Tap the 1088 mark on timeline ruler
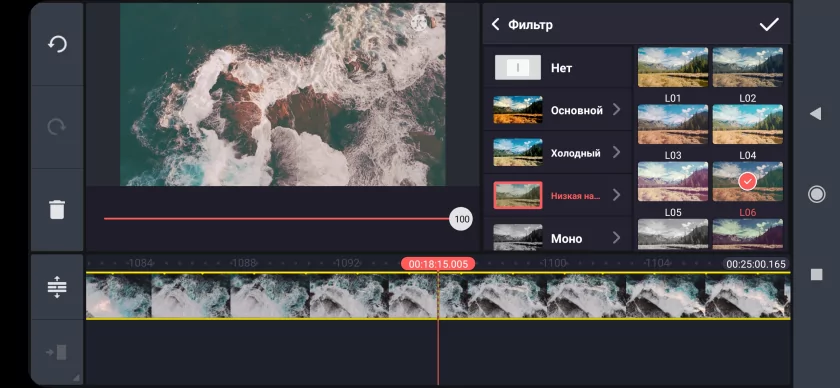Viewport: 840px width, 388px height. (243, 263)
